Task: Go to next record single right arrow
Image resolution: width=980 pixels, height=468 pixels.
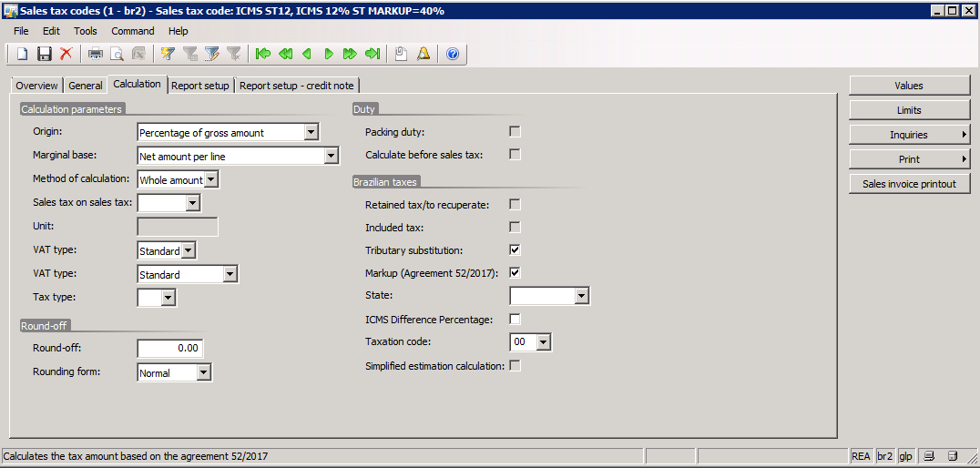Action: pyautogui.click(x=328, y=55)
